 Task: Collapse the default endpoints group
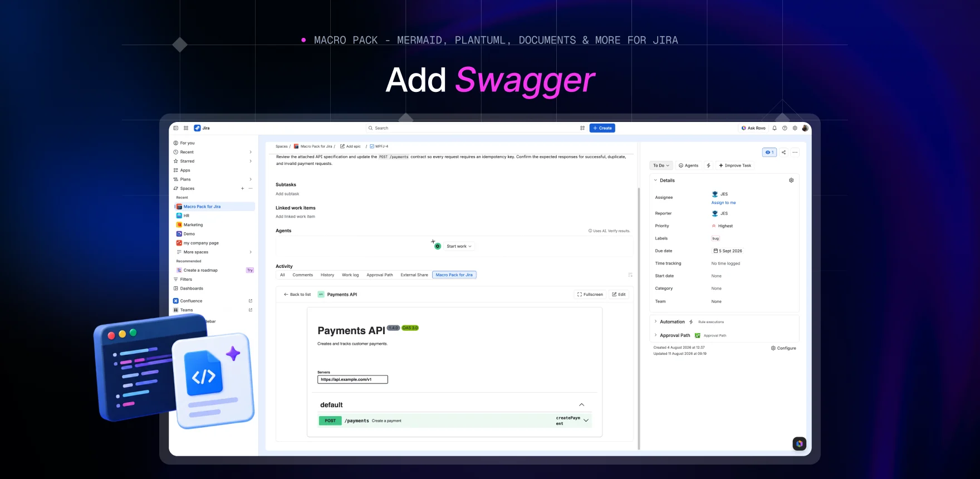tap(581, 405)
